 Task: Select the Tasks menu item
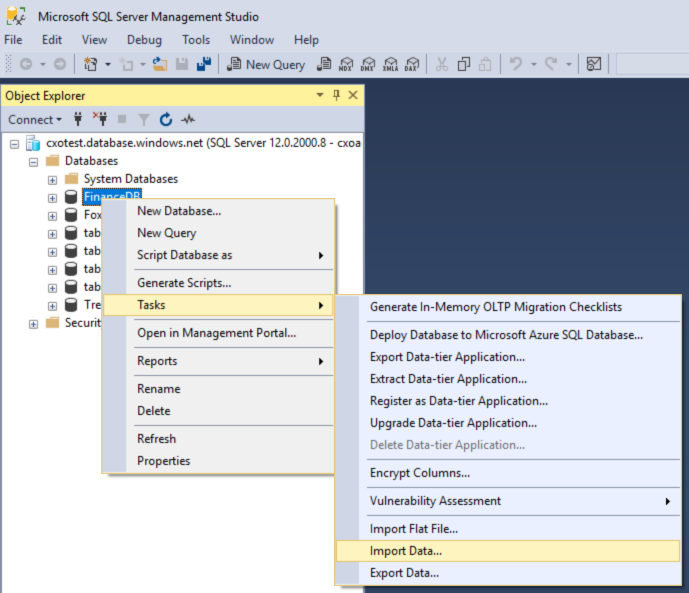pos(218,305)
